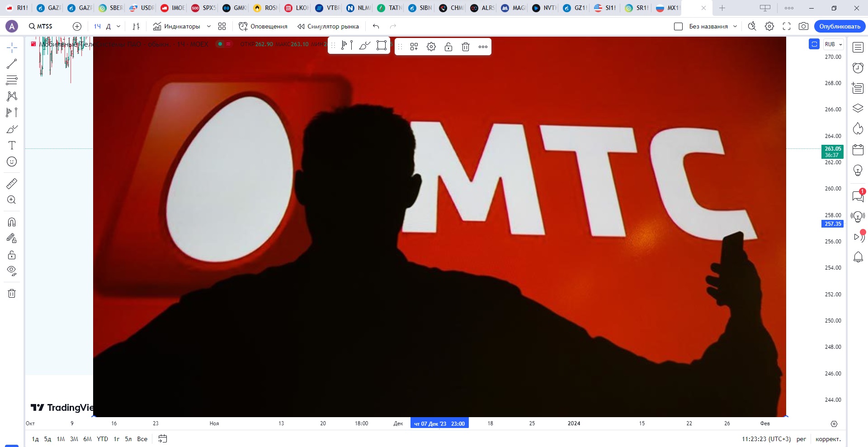Open the watchlist panel in the right sidebar
This screenshot has height=447, width=868.
858,47
